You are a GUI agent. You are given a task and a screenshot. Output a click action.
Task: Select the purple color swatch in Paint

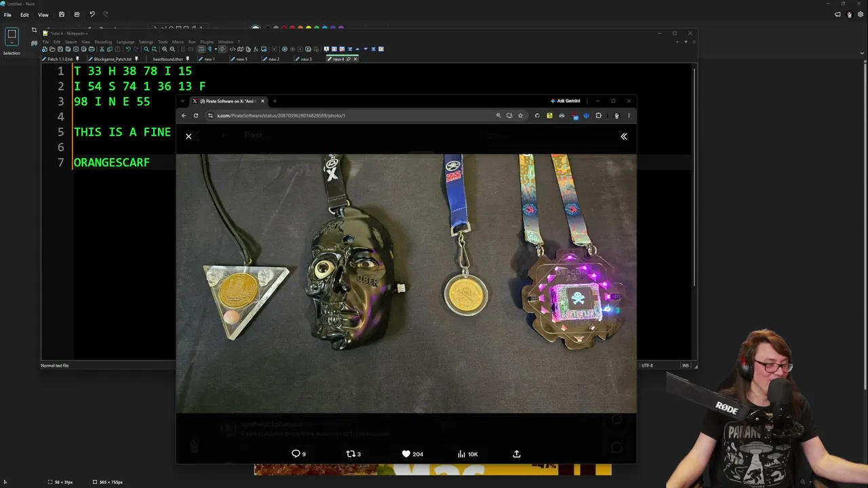[x=340, y=28]
